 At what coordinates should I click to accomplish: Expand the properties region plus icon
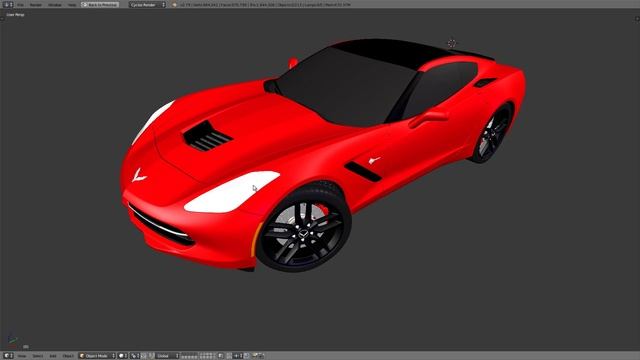(x=637, y=18)
